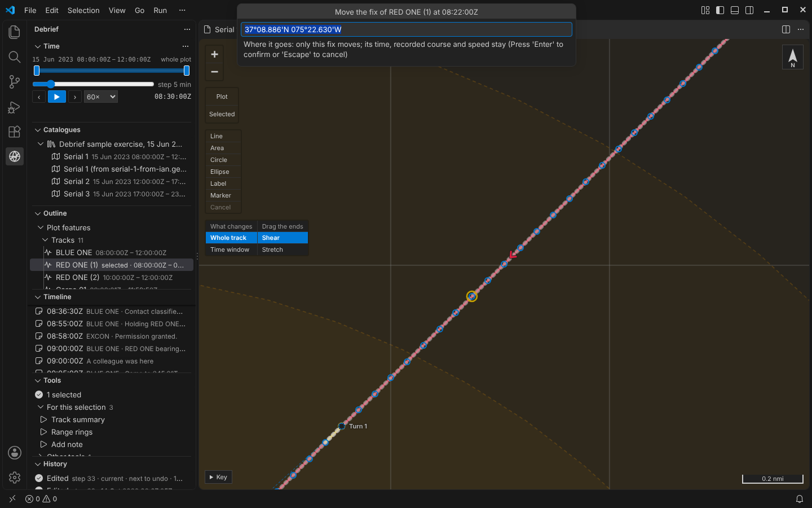Step time backward one step

coord(39,97)
